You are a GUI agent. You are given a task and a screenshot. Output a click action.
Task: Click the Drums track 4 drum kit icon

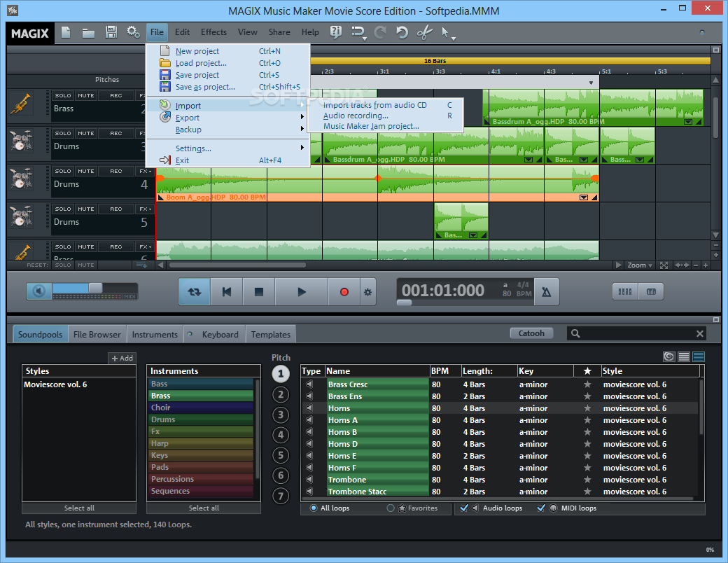20,180
